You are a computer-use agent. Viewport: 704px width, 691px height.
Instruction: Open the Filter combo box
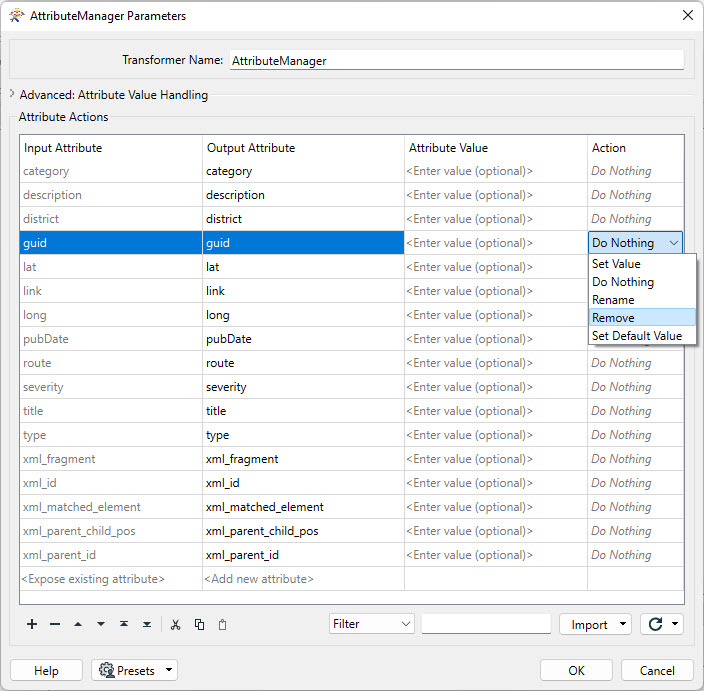click(371, 624)
